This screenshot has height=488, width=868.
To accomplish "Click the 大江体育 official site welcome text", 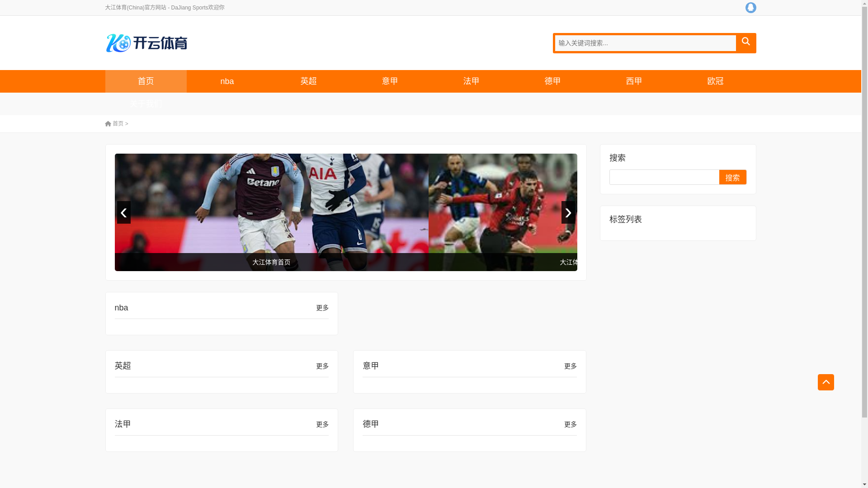I will click(165, 8).
